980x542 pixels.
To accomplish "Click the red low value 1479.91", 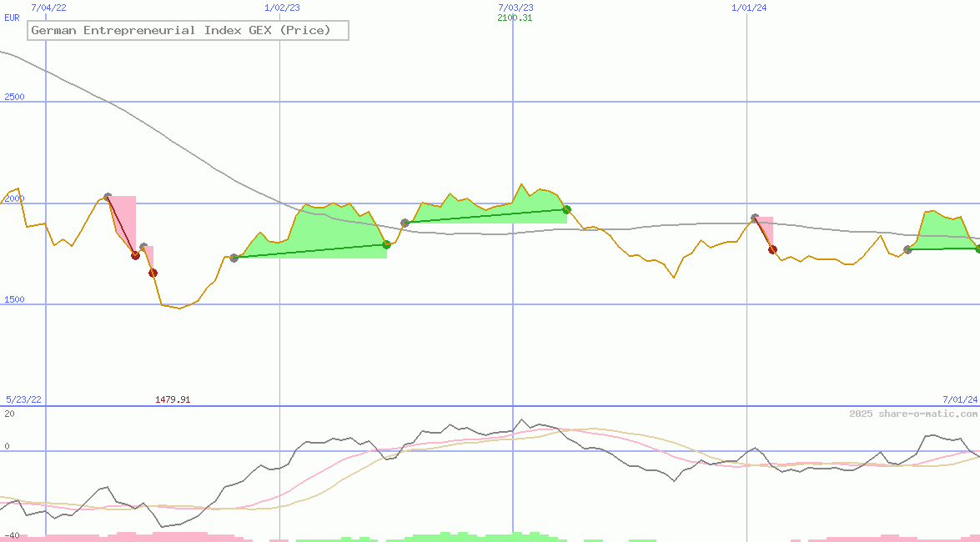I will tap(173, 399).
